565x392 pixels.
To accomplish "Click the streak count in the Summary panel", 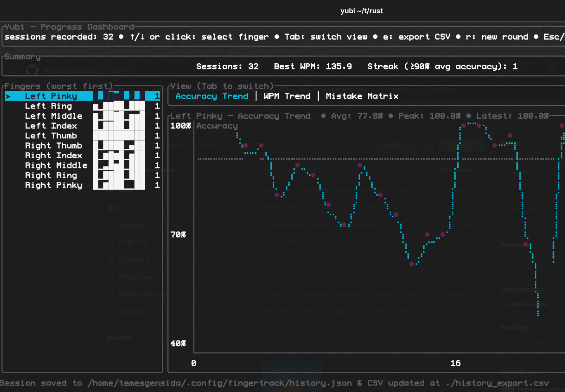I will (x=515, y=66).
